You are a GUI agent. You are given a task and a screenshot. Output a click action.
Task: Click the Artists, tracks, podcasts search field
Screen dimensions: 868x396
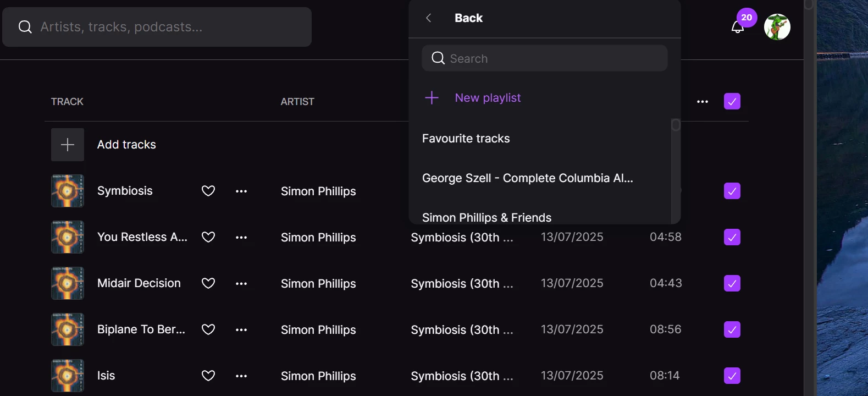pos(165,27)
